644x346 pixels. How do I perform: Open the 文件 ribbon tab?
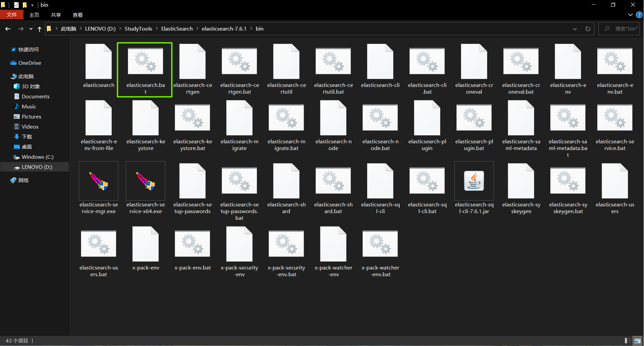[12, 15]
